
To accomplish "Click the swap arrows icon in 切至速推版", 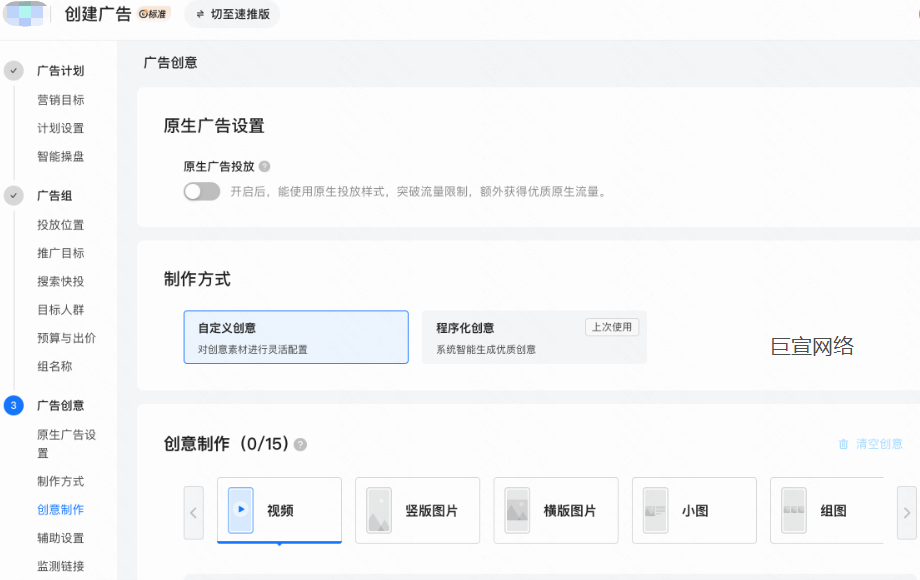I will pyautogui.click(x=200, y=14).
